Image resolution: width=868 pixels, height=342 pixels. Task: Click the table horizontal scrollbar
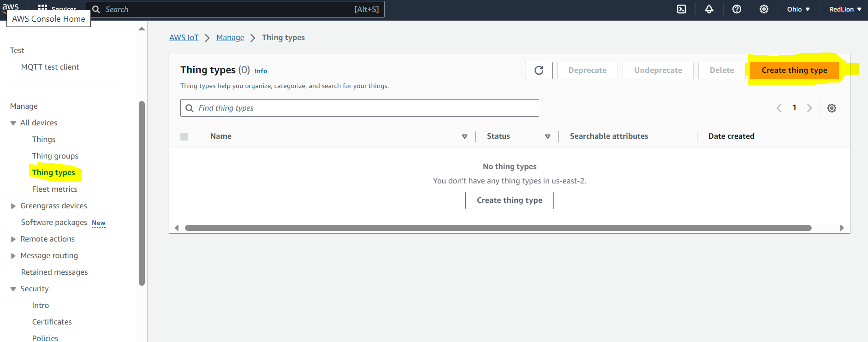tap(498, 228)
